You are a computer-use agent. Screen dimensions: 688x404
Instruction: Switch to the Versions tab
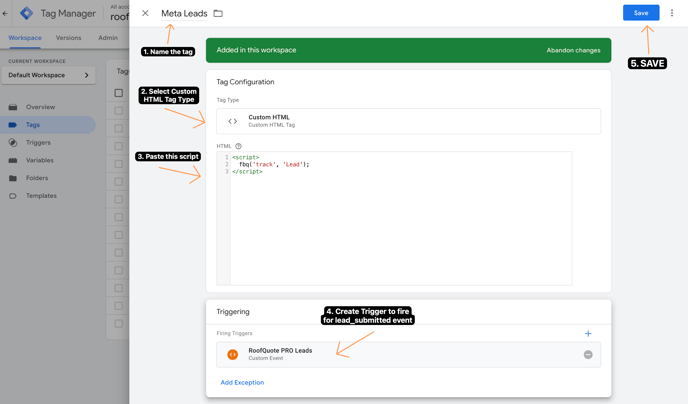(68, 38)
